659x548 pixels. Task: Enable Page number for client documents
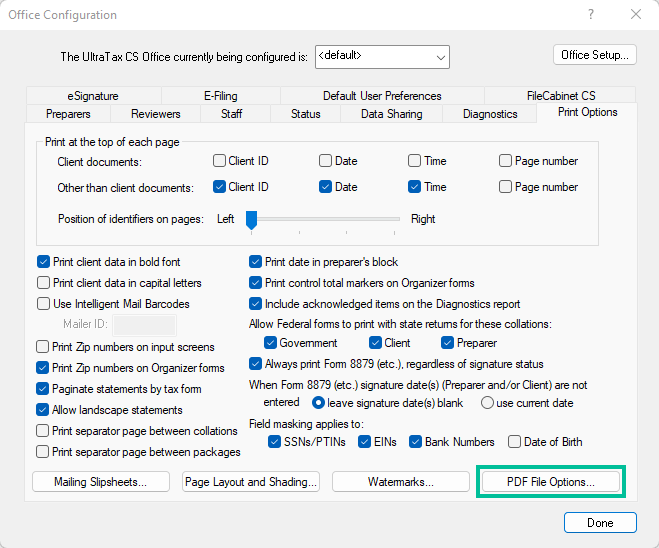pos(506,161)
